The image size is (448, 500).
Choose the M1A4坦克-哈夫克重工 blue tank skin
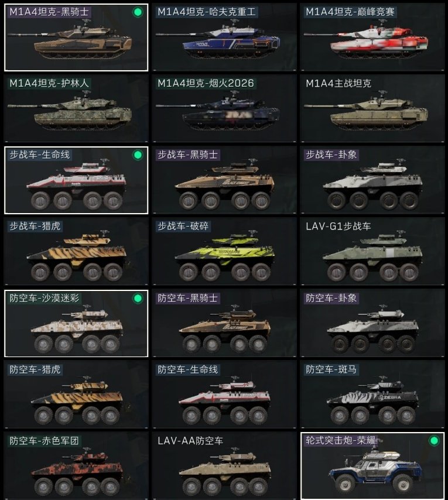pos(224,37)
